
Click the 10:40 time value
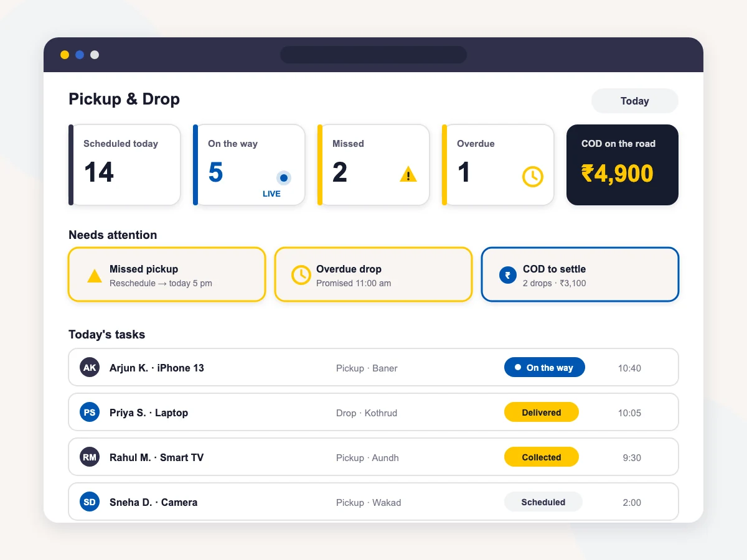pos(629,368)
